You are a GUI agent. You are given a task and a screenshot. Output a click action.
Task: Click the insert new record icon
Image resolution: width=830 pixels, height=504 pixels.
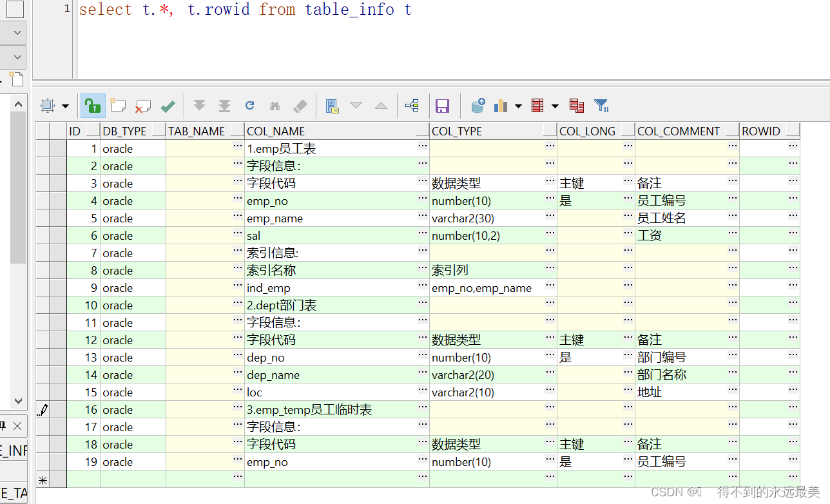[x=118, y=105]
